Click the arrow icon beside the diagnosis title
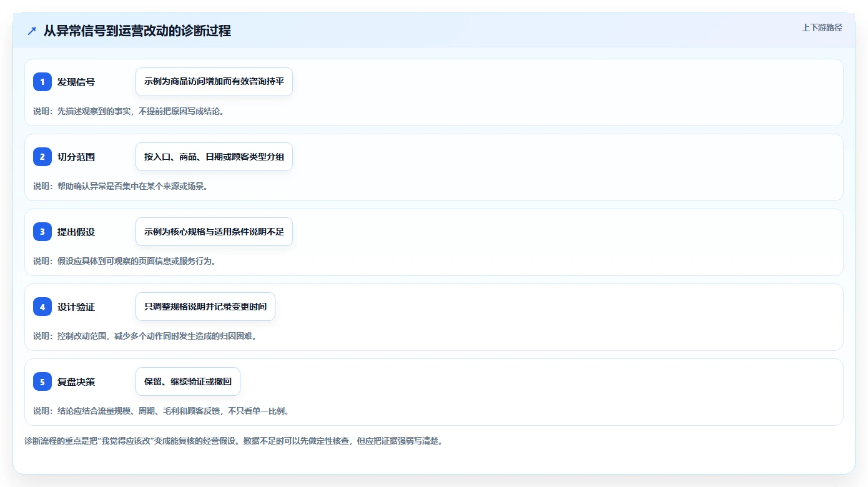This screenshot has width=868, height=487. (32, 31)
